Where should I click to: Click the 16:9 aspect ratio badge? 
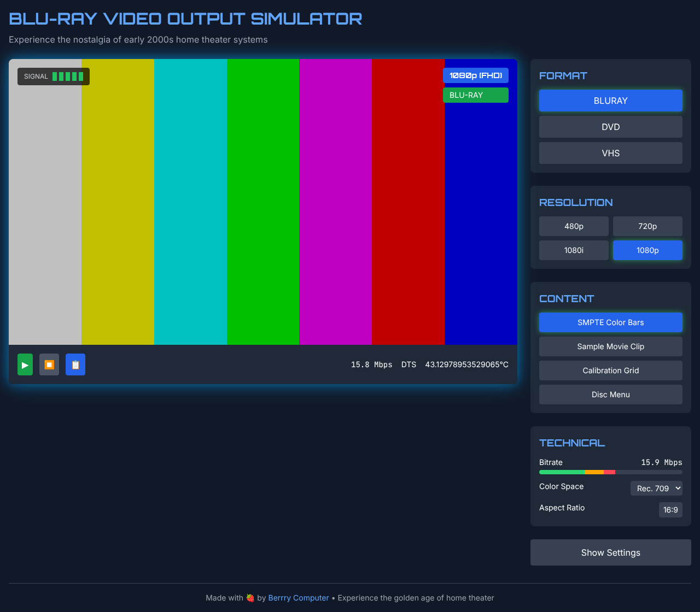tap(670, 510)
